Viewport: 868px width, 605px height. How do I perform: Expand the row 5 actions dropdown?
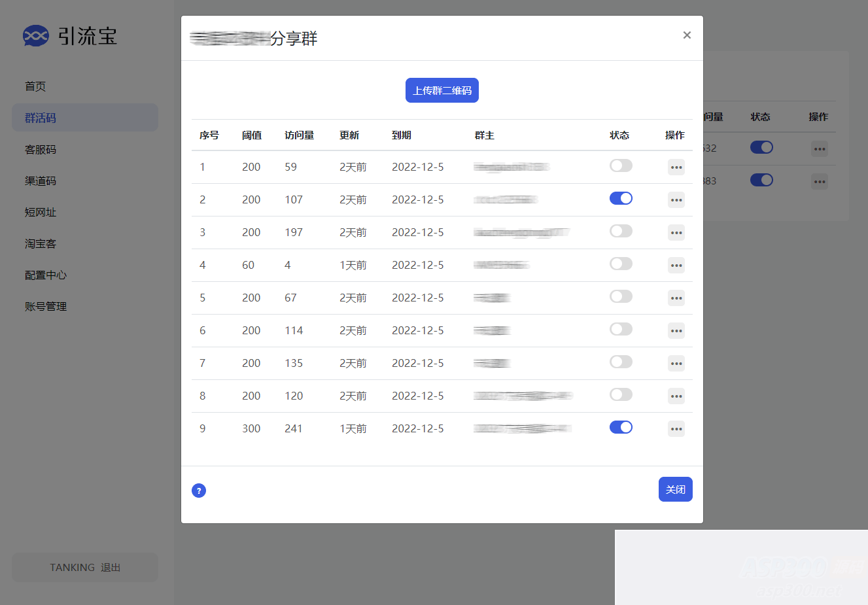676,298
